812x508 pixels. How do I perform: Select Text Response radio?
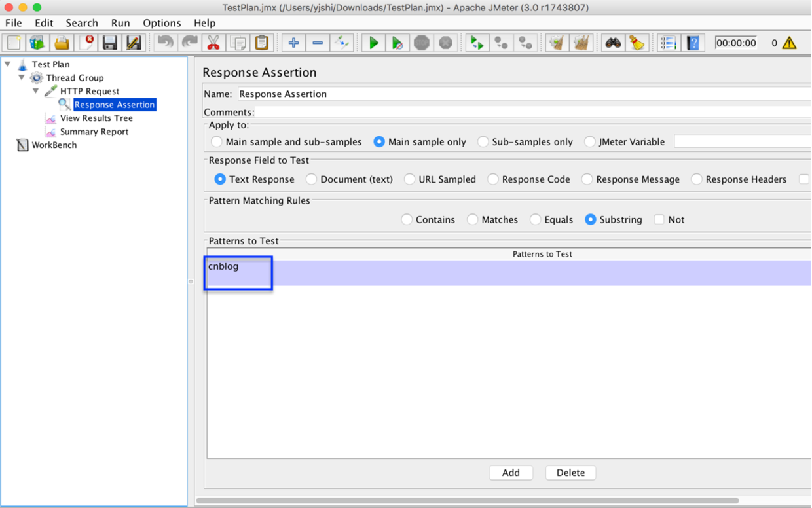click(220, 179)
